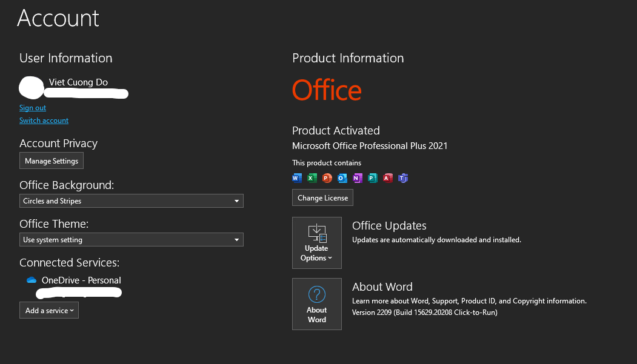The image size is (637, 364).
Task: Expand the Office Background dropdown
Action: [x=132, y=201]
